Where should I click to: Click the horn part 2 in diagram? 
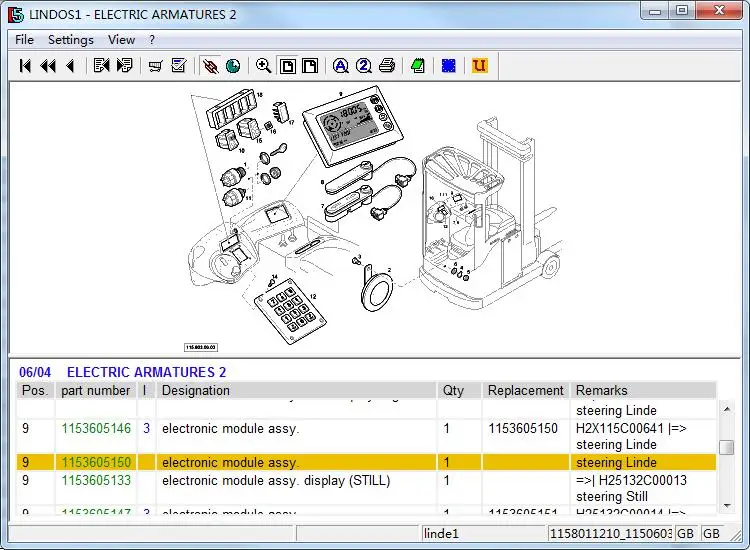pos(377,288)
